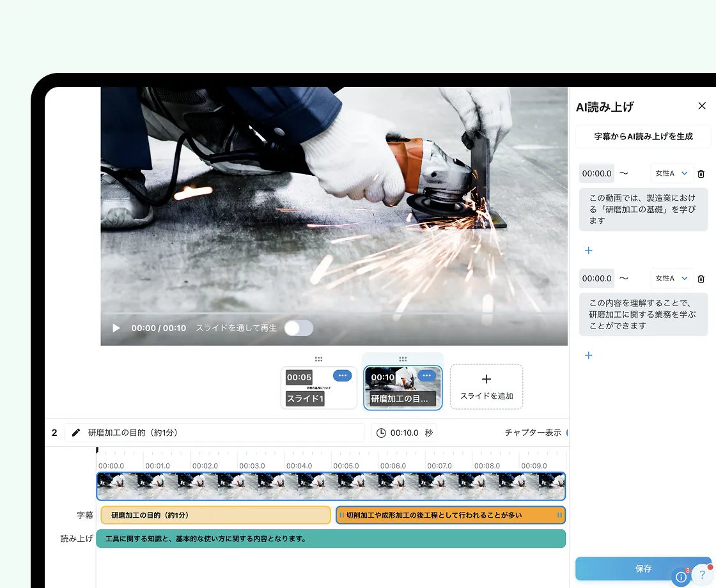Click the pencil icon to edit title

click(76, 433)
